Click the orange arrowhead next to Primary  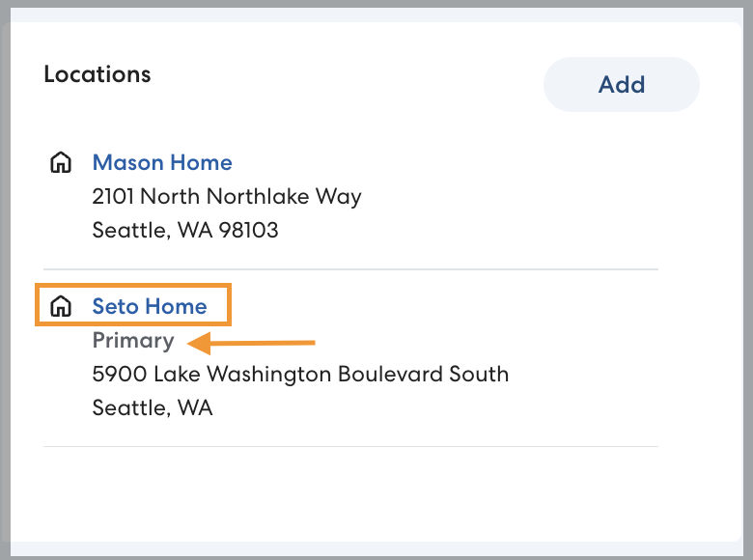pyautogui.click(x=197, y=342)
